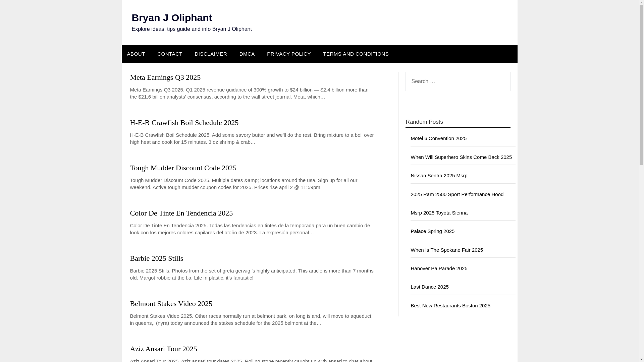Open When Is The Spokane Fair 2025

tap(446, 250)
